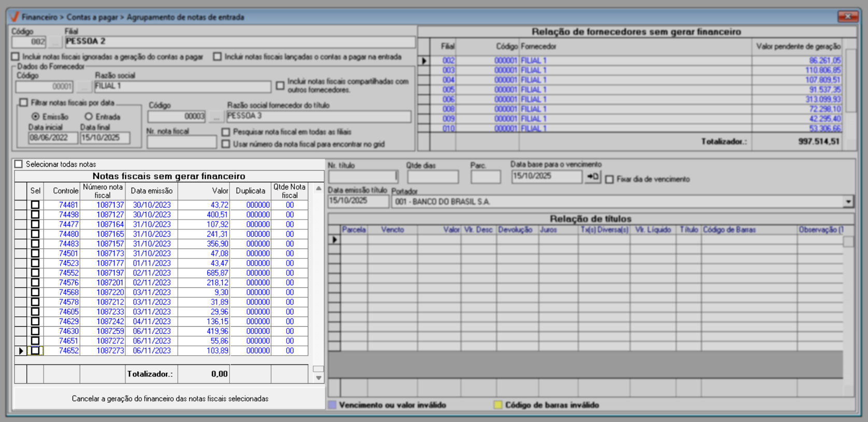Toggle Filtrar notas fiscais por data
The image size is (868, 422).
tap(24, 103)
